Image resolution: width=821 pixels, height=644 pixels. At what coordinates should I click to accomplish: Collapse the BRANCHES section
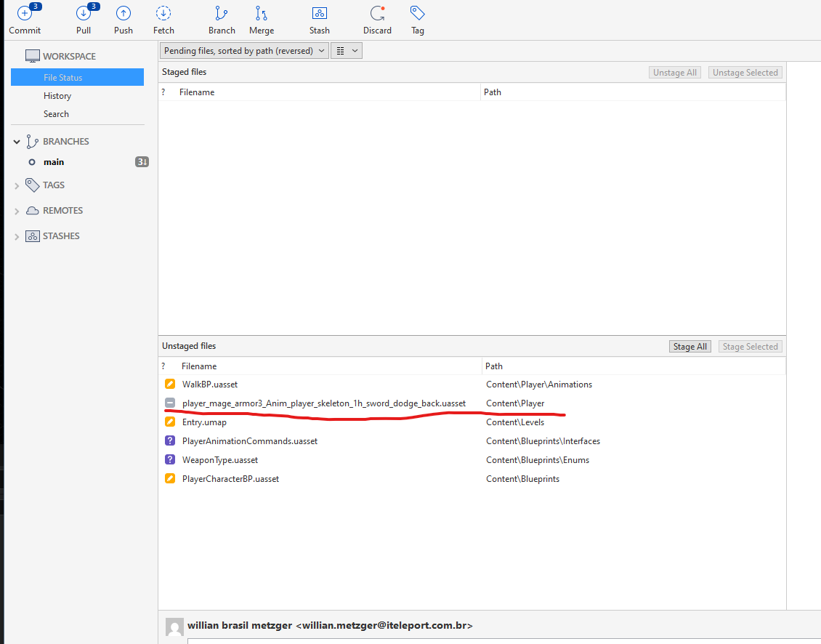[x=17, y=142]
